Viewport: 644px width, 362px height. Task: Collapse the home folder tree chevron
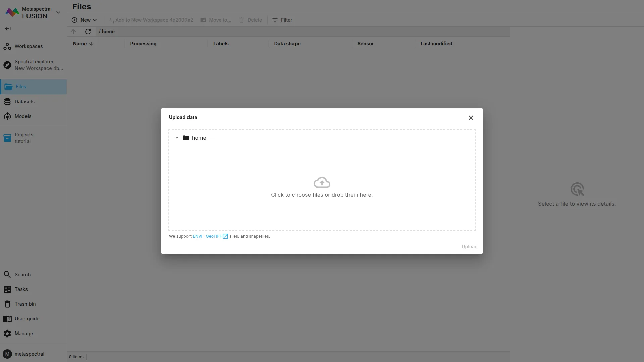(x=177, y=138)
